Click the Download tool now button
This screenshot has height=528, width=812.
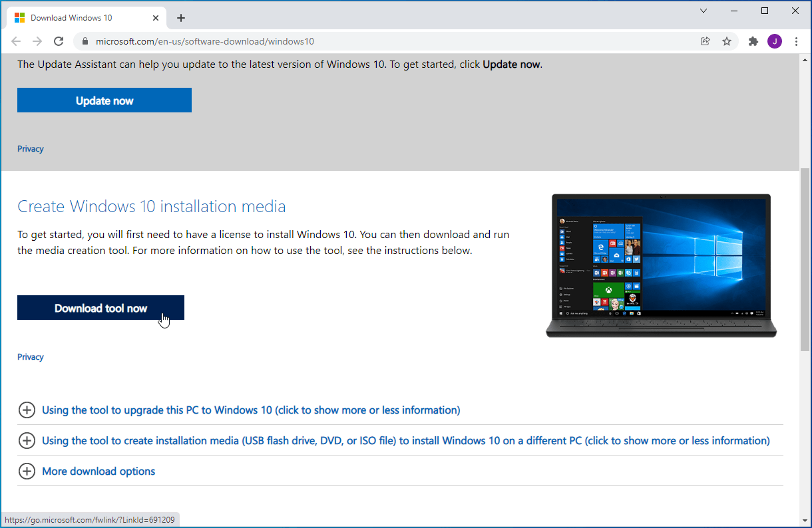coord(101,308)
